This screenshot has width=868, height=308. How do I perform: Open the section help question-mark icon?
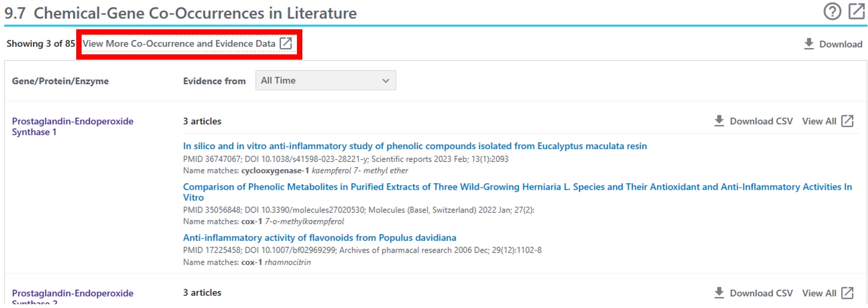click(x=832, y=11)
